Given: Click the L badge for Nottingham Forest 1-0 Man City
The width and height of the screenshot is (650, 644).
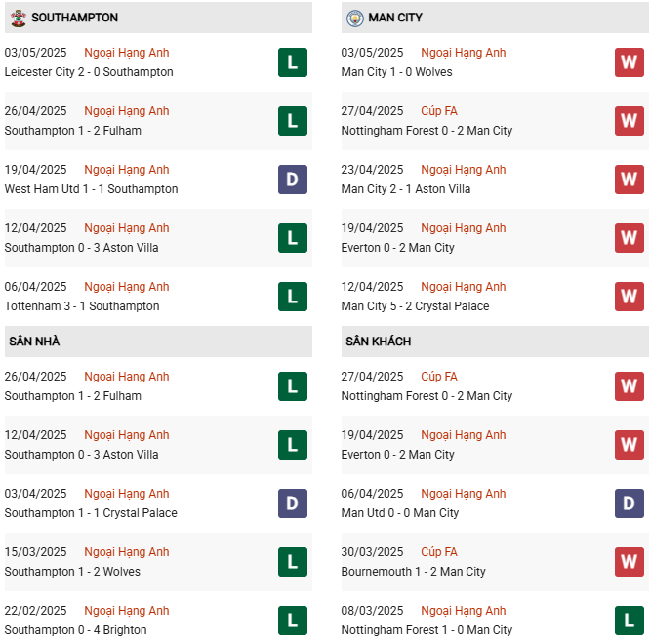Looking at the screenshot, I should point(630,621).
